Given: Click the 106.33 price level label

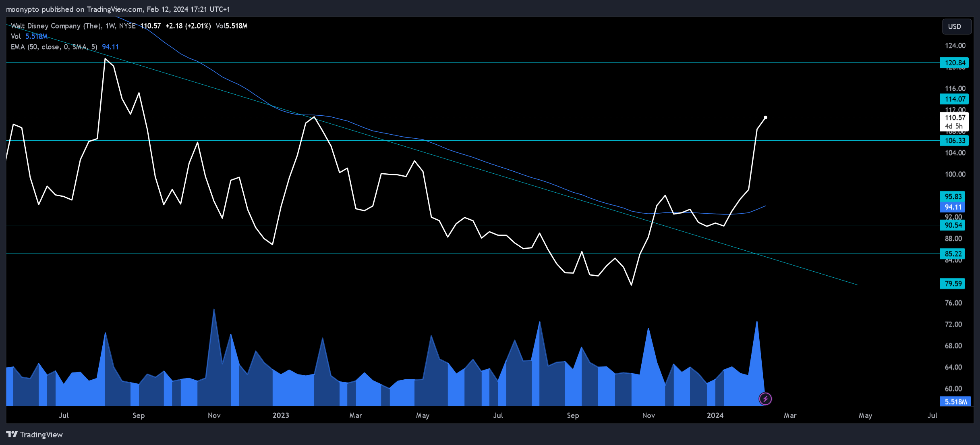Looking at the screenshot, I should [x=954, y=141].
